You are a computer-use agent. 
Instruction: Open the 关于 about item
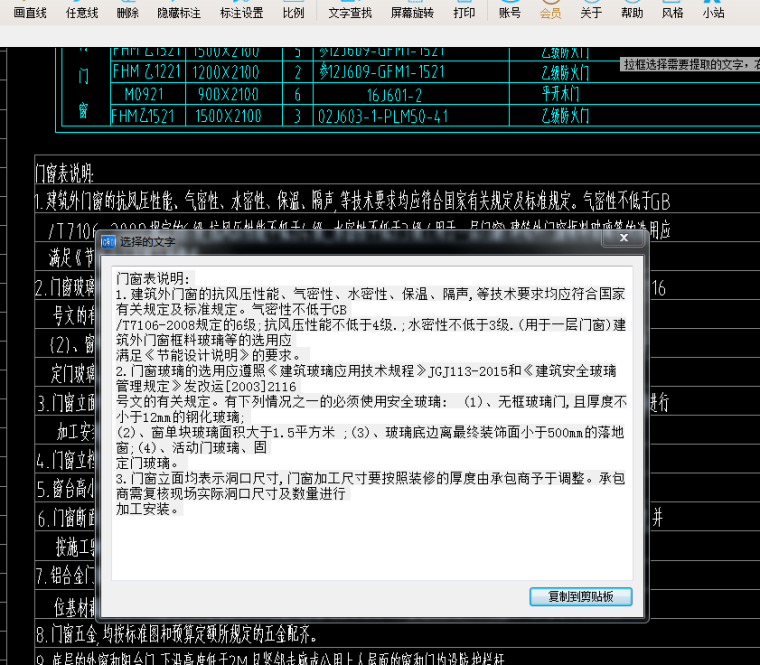pos(591,13)
